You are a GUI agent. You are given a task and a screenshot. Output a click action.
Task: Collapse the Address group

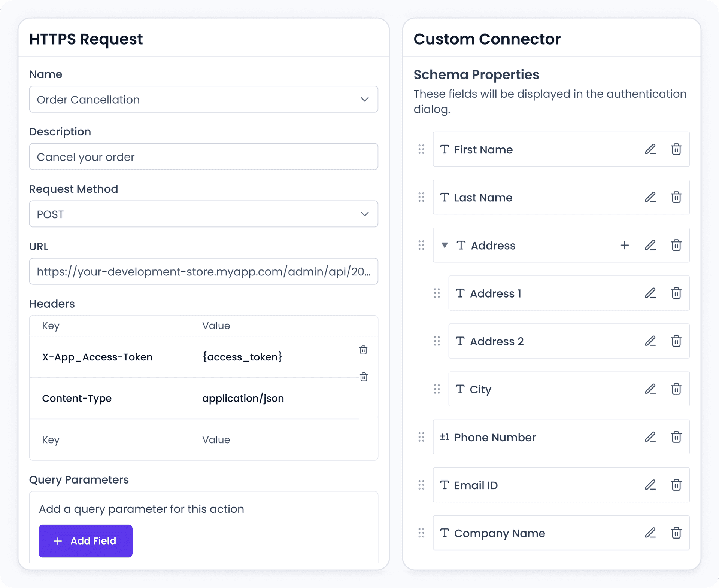[x=445, y=245]
